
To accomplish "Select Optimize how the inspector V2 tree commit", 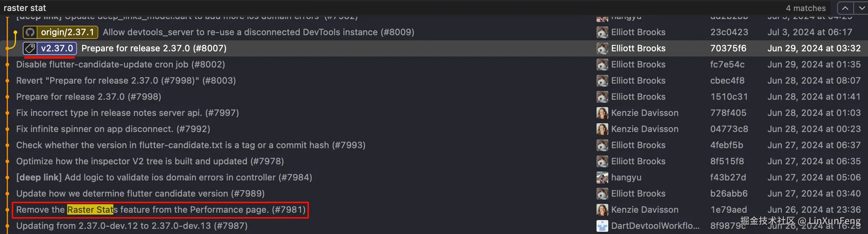I will coord(150,161).
